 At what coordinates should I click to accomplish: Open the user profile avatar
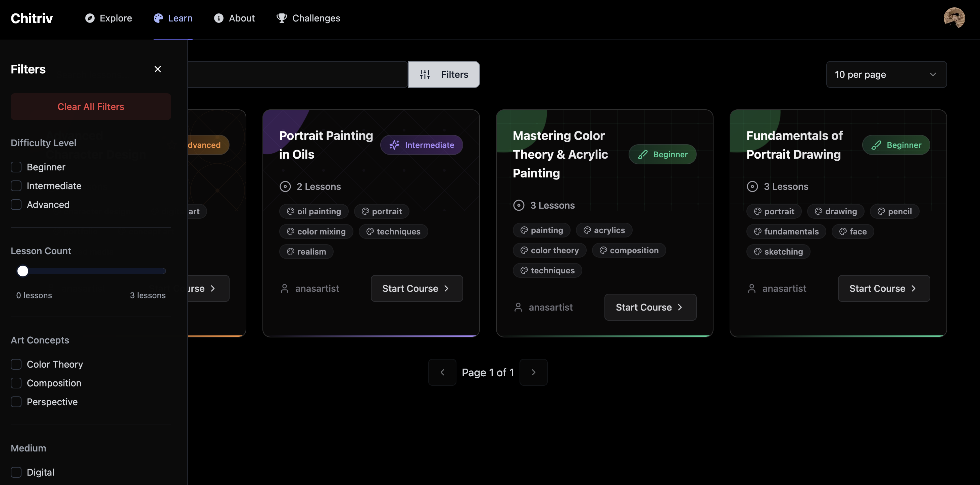click(x=954, y=18)
